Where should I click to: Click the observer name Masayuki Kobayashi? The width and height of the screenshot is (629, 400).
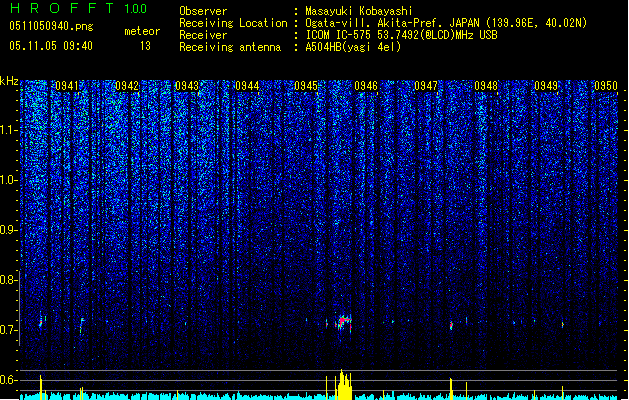click(359, 11)
